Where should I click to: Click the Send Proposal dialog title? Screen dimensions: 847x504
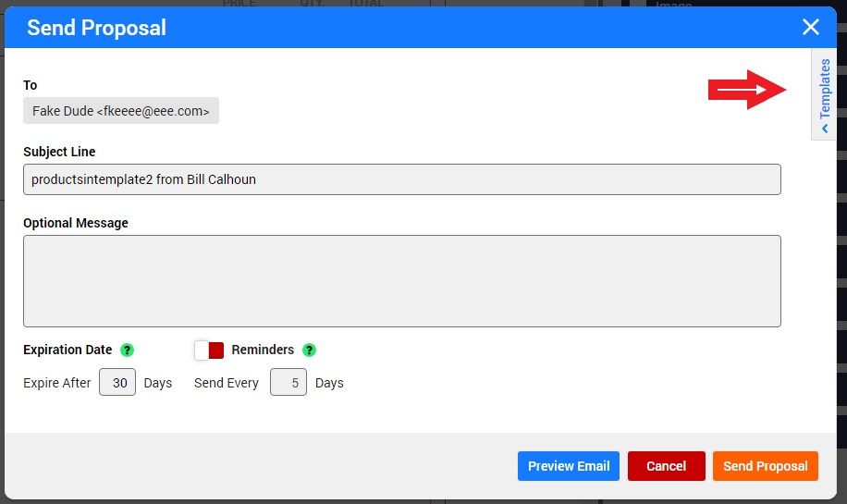tap(96, 28)
